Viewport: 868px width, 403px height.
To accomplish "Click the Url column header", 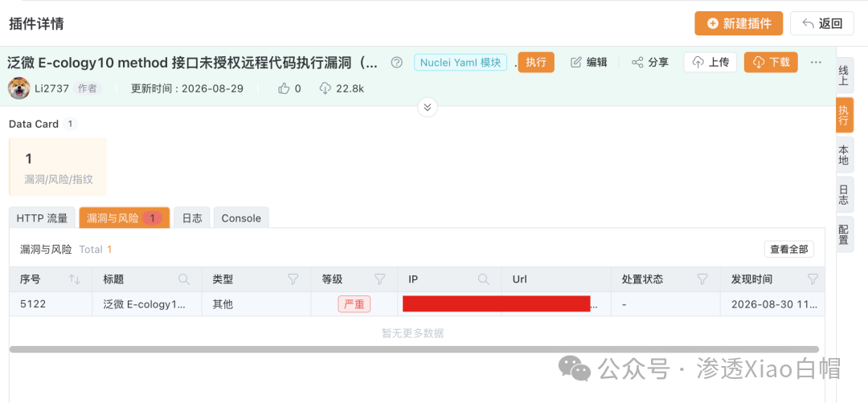I will pyautogui.click(x=556, y=279).
